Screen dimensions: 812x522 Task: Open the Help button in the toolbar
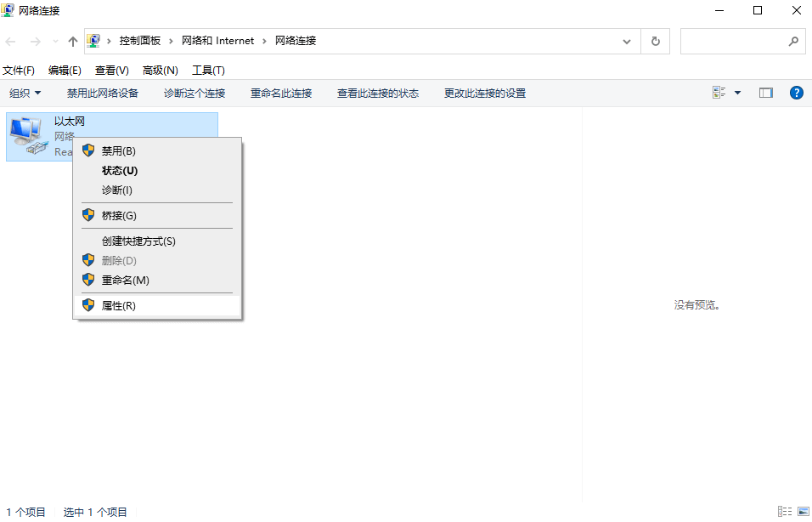click(796, 92)
